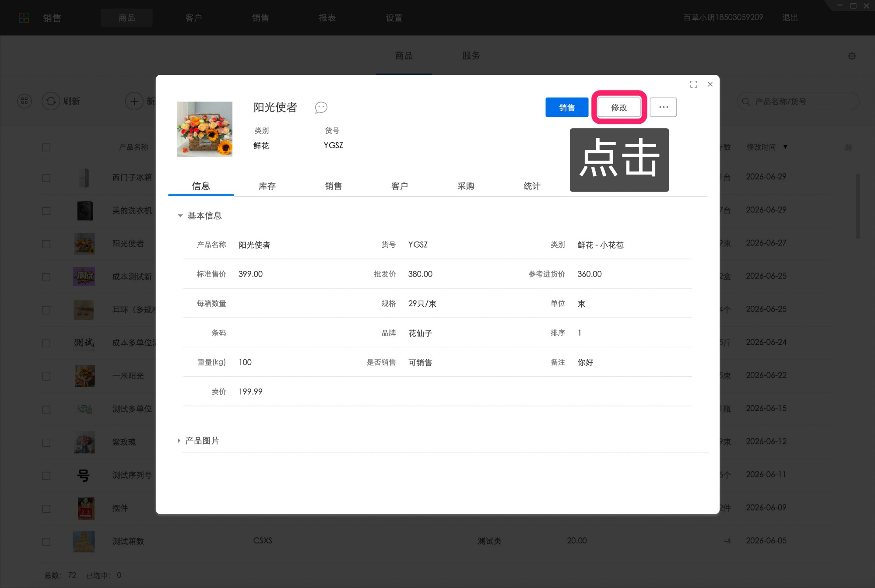Click 成本测试新 row thumbnail
This screenshot has width=875, height=588.
(x=84, y=276)
